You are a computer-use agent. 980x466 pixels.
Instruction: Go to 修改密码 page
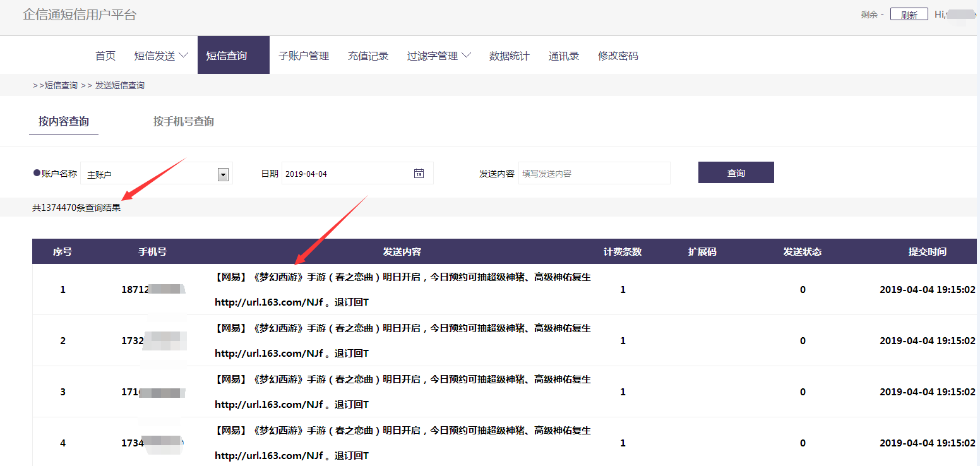point(618,56)
